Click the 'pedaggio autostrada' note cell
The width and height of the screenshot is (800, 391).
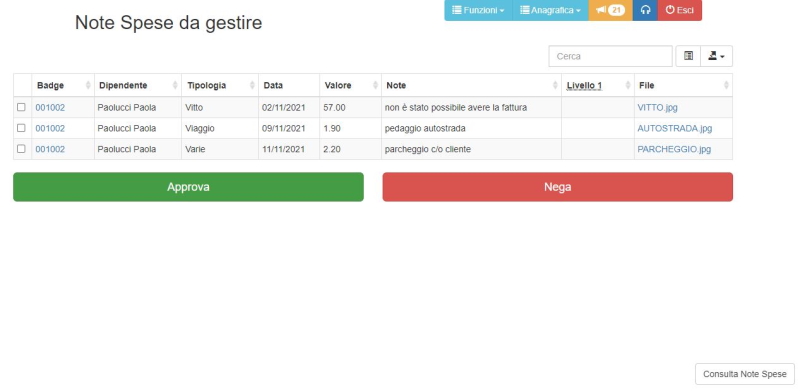[471, 129]
